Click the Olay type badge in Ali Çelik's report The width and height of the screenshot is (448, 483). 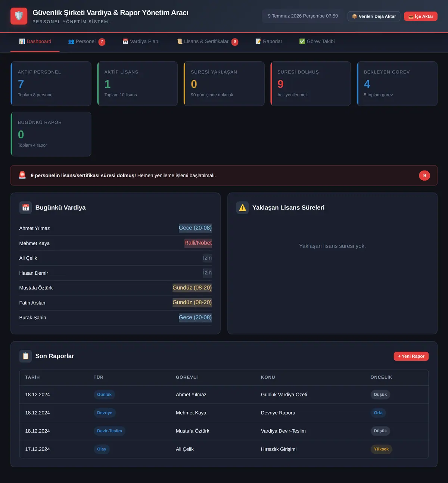tap(102, 449)
